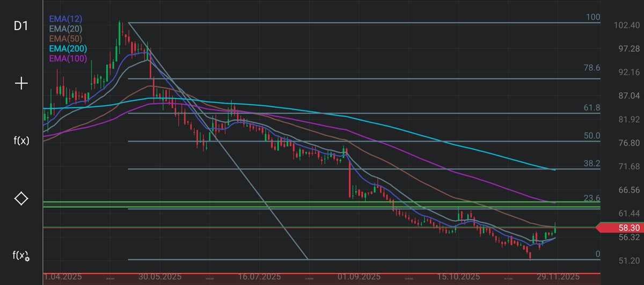
Task: Click the 97.28 price scale value
Action: (628, 49)
